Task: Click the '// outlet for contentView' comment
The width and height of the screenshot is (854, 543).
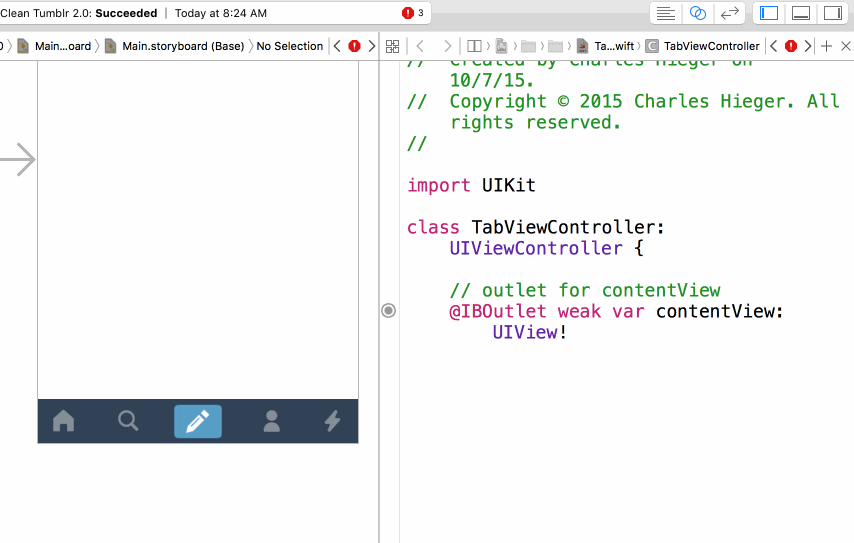Action: [x=585, y=290]
